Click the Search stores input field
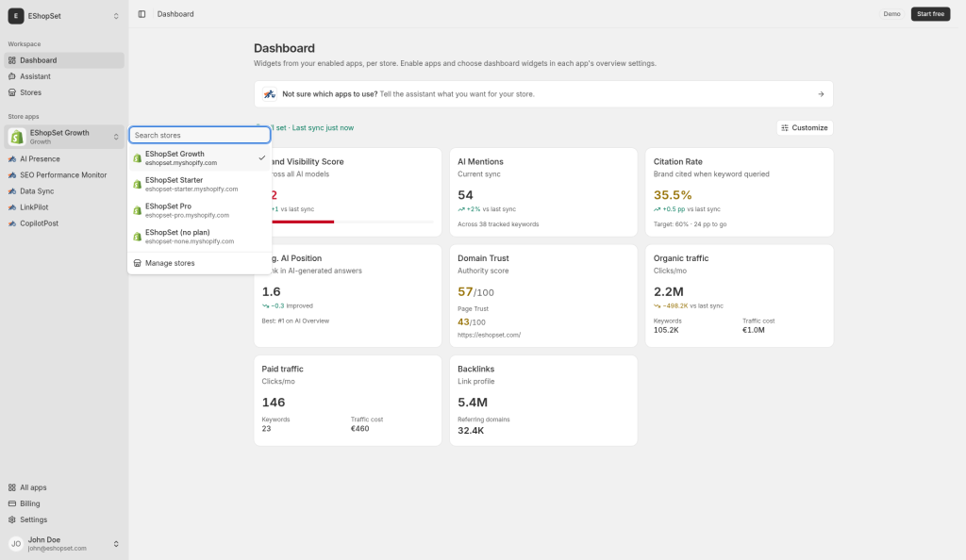 pos(200,135)
